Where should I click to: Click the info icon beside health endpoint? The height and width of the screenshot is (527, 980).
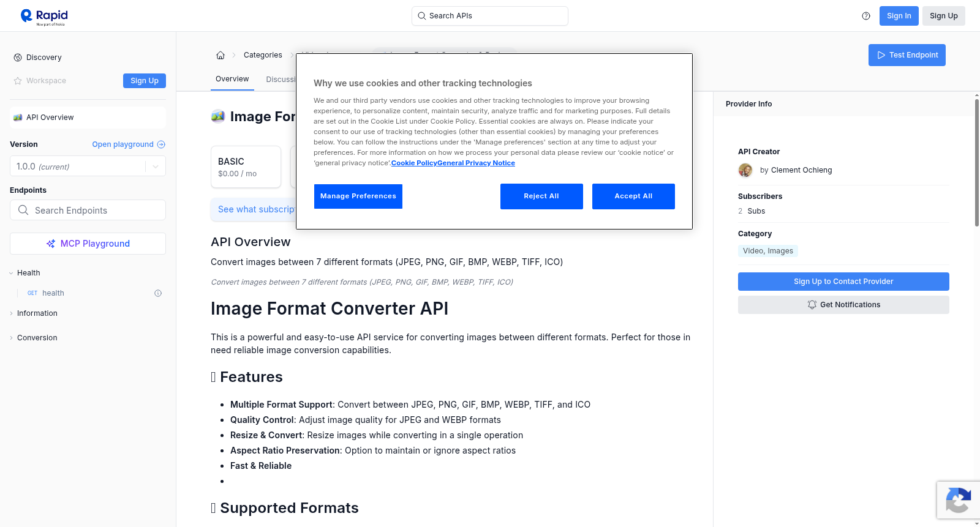click(x=158, y=293)
